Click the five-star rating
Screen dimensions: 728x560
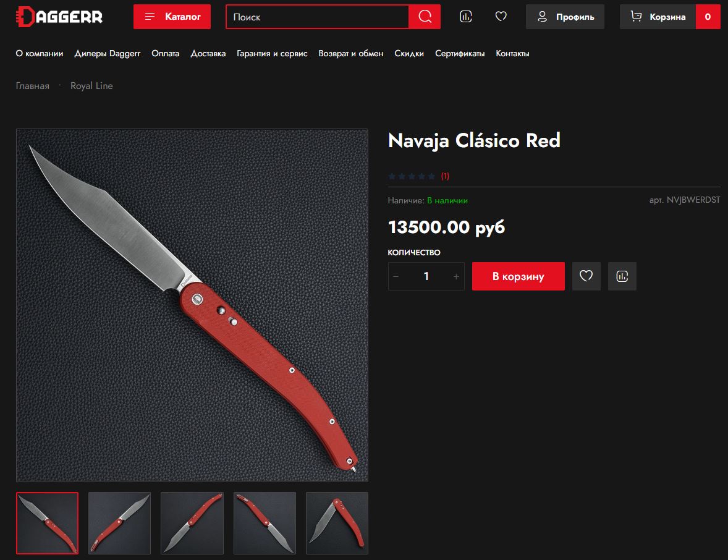412,176
